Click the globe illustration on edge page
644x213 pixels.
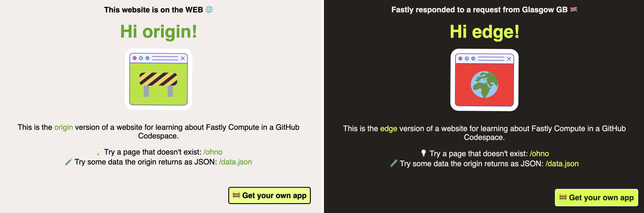point(484,84)
